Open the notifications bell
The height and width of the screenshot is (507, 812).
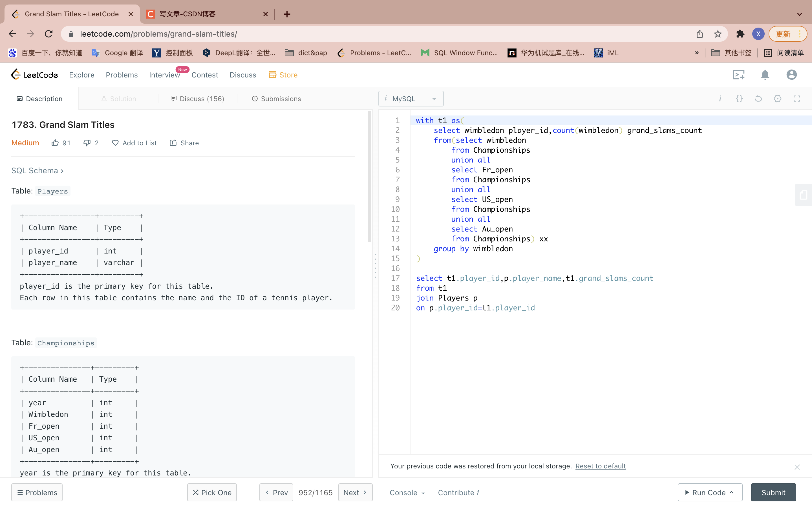765,75
